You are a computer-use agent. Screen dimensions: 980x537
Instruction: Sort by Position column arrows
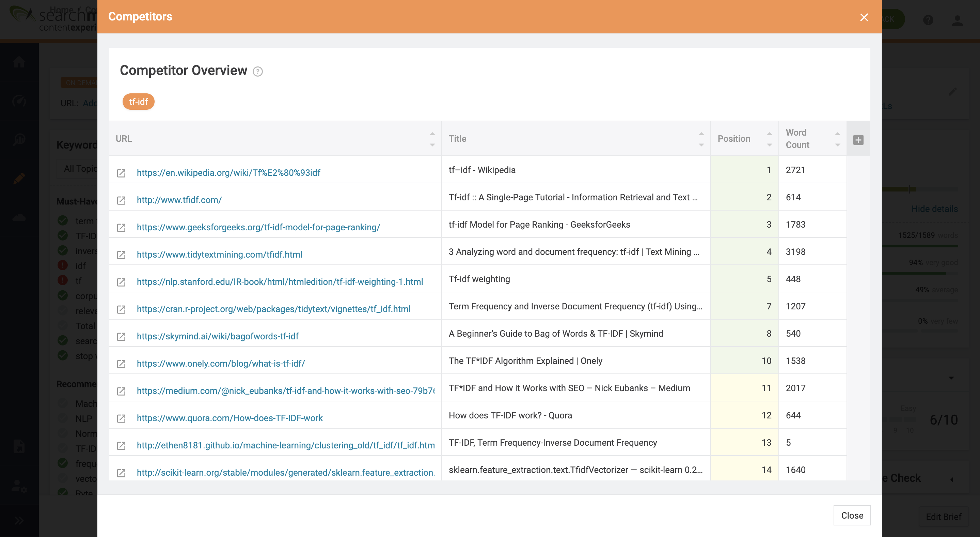click(769, 139)
